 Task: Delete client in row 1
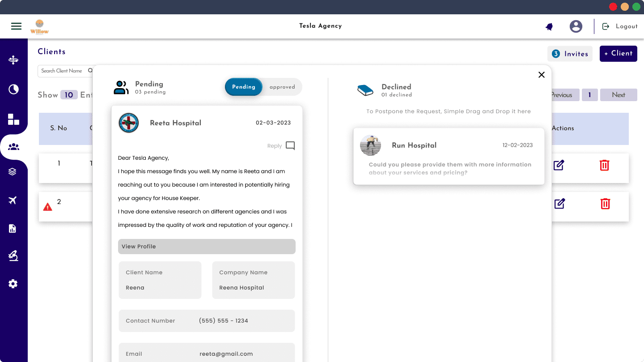604,165
